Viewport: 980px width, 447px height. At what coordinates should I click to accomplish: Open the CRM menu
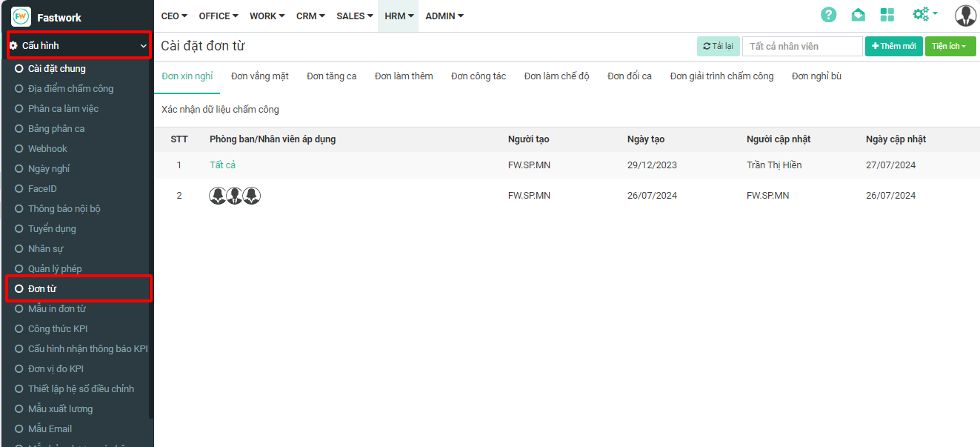310,16
